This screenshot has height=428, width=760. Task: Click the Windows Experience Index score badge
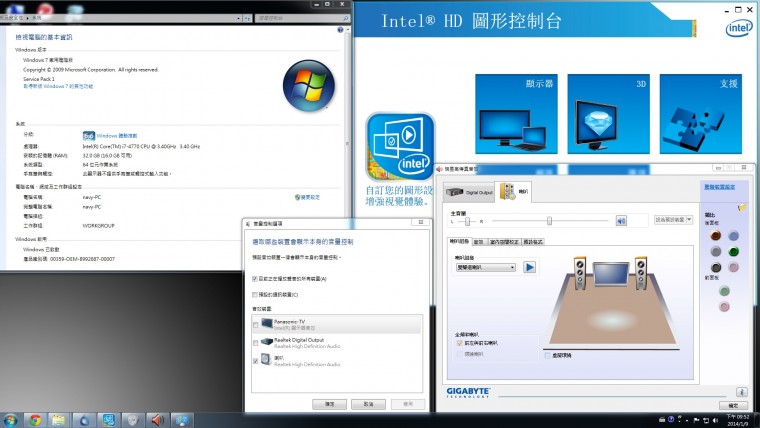(x=89, y=136)
